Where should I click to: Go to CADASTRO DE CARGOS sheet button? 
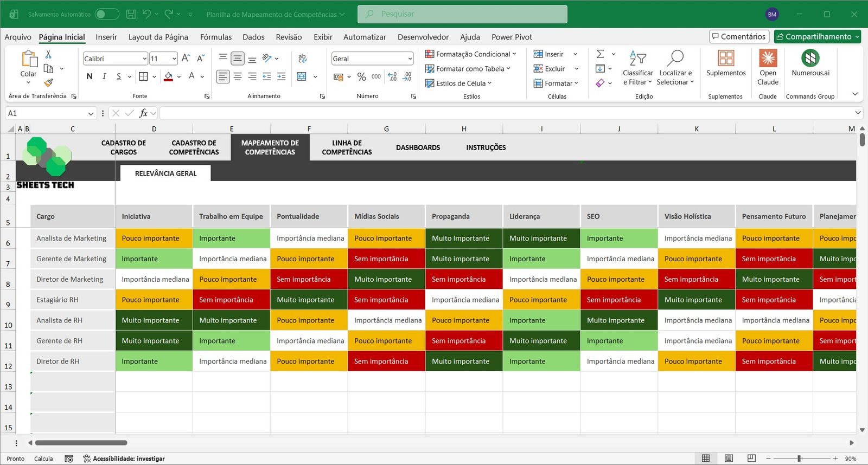pyautogui.click(x=124, y=147)
